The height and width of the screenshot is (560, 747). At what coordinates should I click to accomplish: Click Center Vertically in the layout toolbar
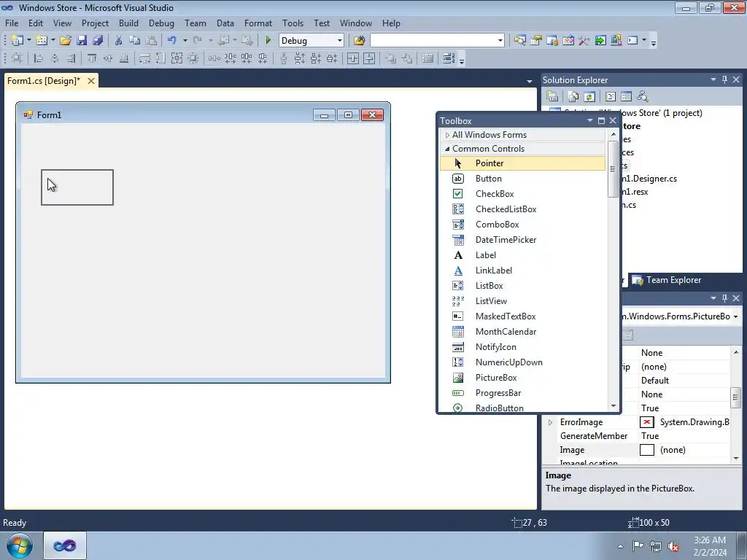point(369,58)
